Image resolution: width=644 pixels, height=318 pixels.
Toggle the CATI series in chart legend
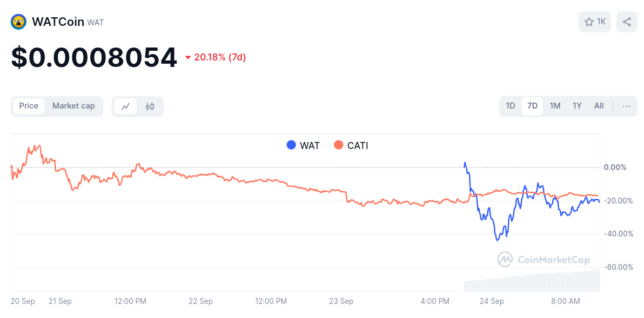[x=351, y=145]
